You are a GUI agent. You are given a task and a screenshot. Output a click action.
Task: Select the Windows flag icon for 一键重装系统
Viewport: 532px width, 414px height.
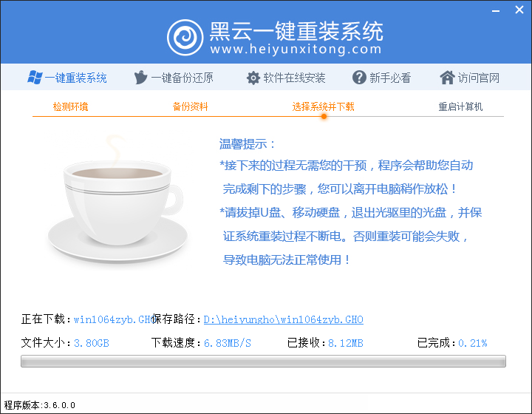pos(34,78)
